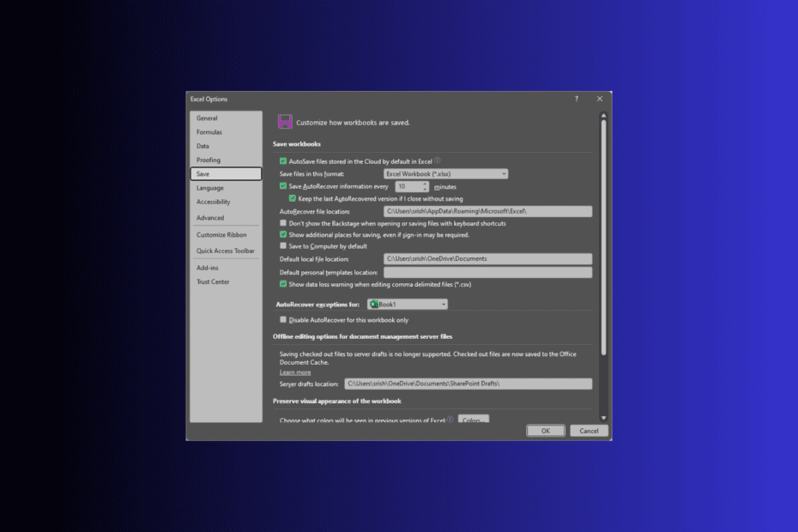Expand AutoRecover exceptions Book1 dropdown
The width and height of the screenshot is (798, 532).
(408, 305)
